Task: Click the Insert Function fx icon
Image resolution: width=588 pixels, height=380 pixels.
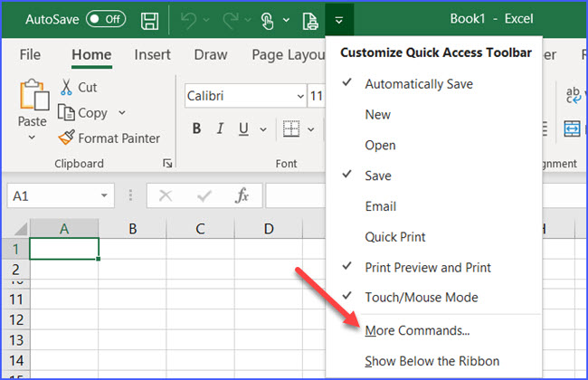Action: pos(242,195)
